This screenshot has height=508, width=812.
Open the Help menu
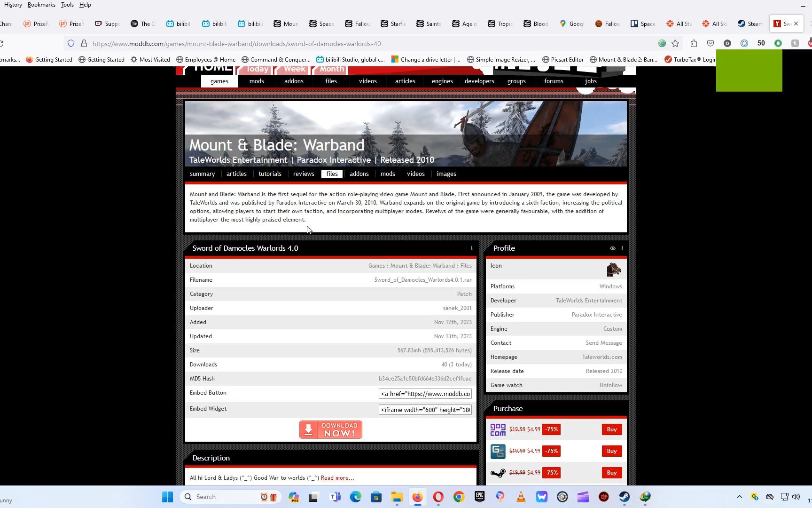85,5
